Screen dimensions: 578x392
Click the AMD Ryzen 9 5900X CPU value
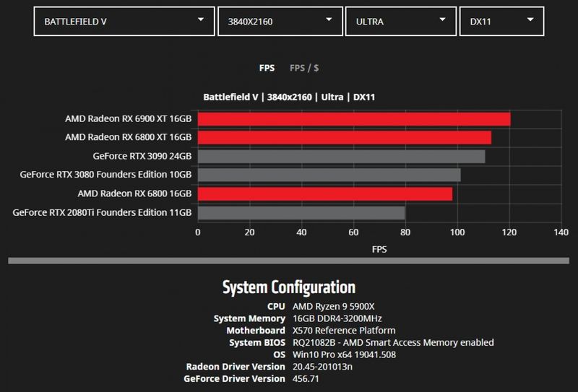[x=334, y=306]
